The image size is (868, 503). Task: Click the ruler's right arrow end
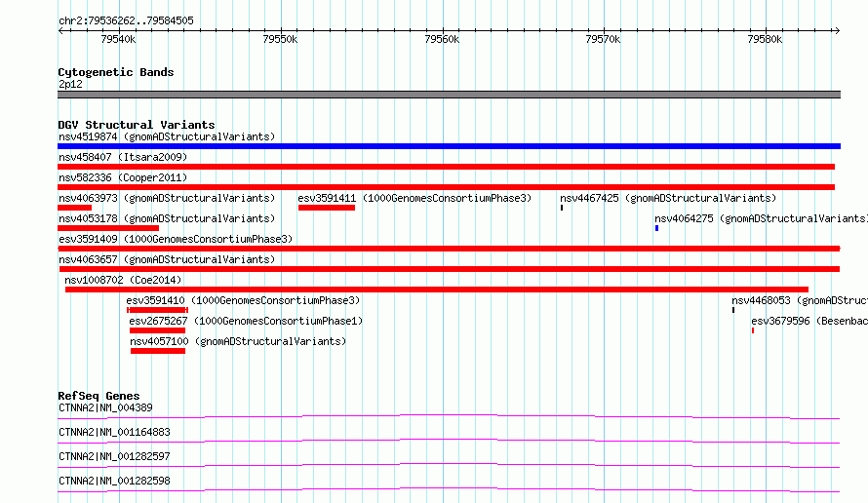pyautogui.click(x=837, y=30)
